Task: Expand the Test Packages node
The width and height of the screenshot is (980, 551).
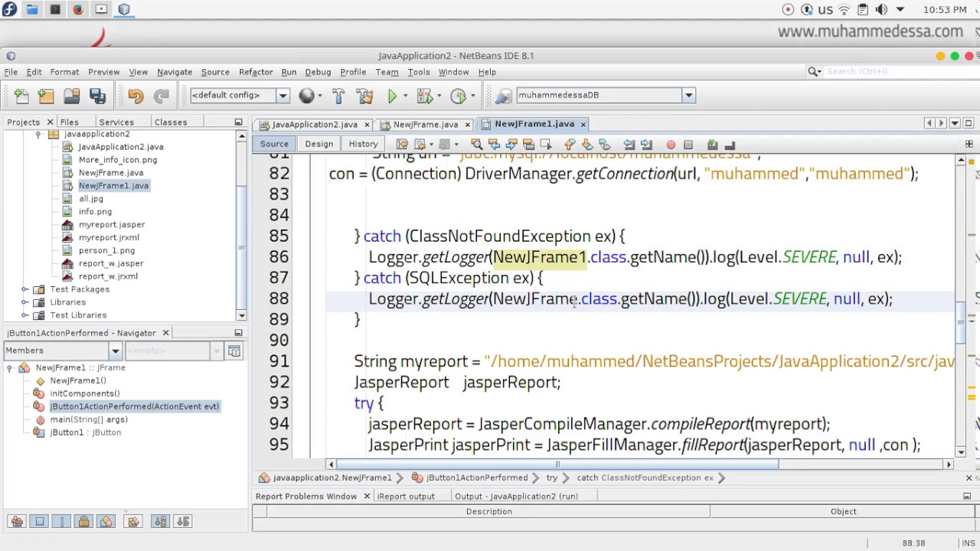Action: (x=25, y=289)
